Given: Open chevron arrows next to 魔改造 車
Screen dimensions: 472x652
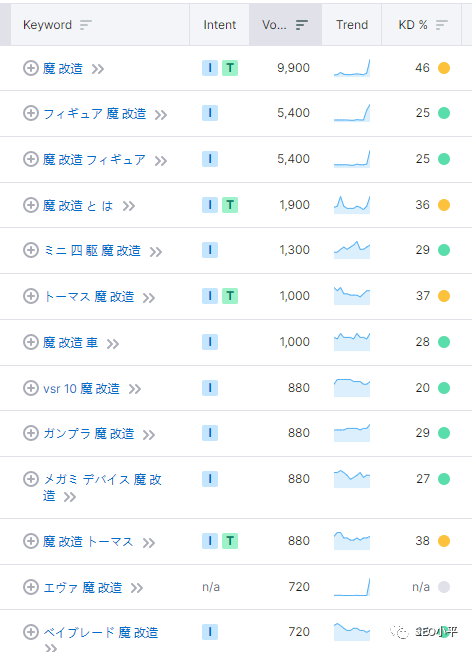Looking at the screenshot, I should (113, 343).
